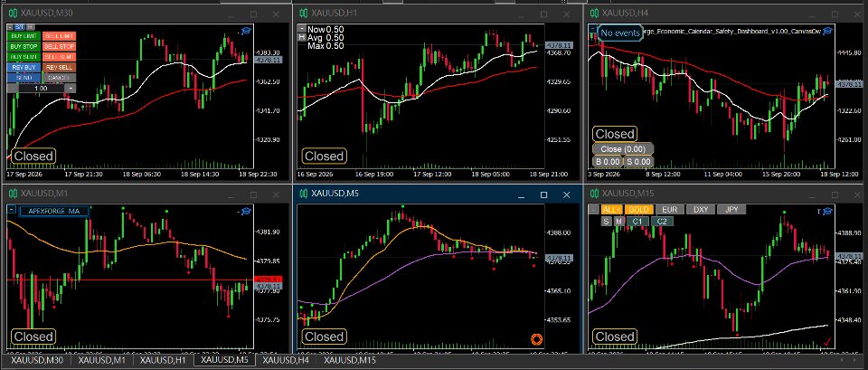868x370 pixels.
Task: Switch to the XAUUSD,M15 tab
Action: pyautogui.click(x=350, y=360)
